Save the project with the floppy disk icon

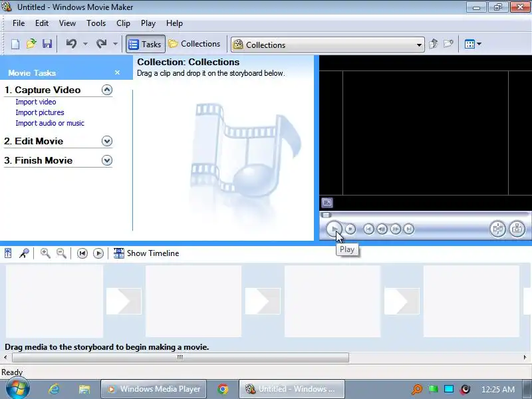(x=47, y=44)
